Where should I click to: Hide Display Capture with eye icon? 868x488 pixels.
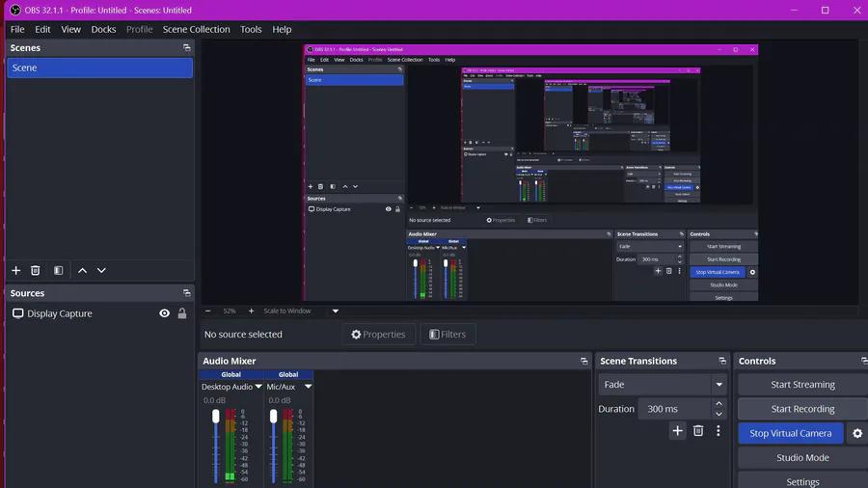coord(164,313)
